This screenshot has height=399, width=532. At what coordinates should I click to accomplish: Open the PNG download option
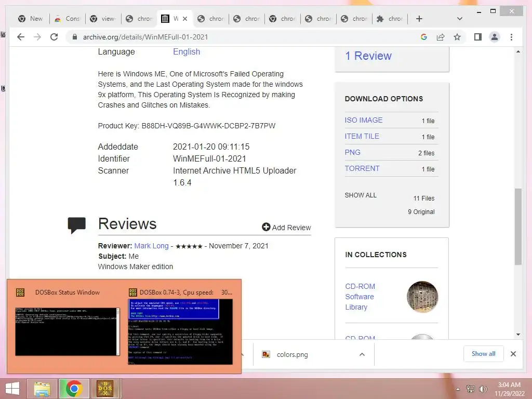pyautogui.click(x=353, y=152)
